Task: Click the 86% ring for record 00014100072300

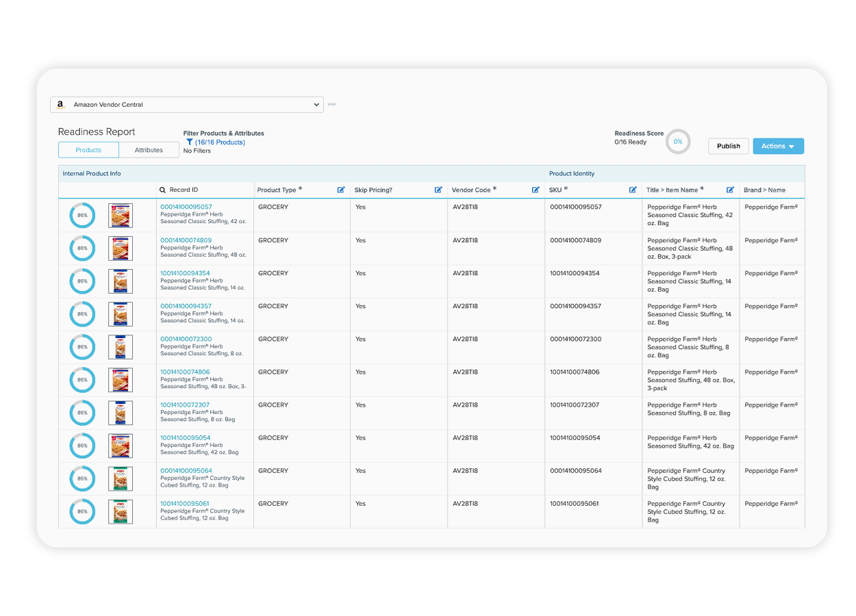Action: pyautogui.click(x=82, y=347)
